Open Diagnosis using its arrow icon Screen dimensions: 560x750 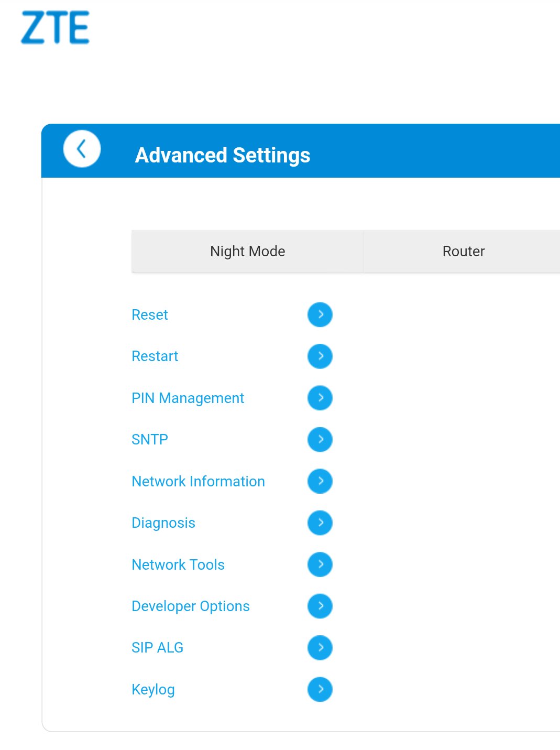pyautogui.click(x=320, y=523)
